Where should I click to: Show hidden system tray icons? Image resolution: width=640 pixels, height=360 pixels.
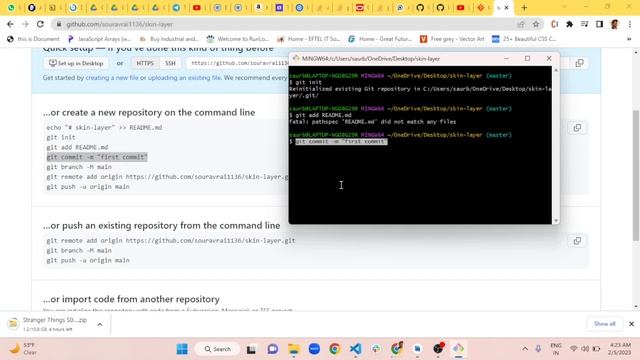[x=524, y=349]
